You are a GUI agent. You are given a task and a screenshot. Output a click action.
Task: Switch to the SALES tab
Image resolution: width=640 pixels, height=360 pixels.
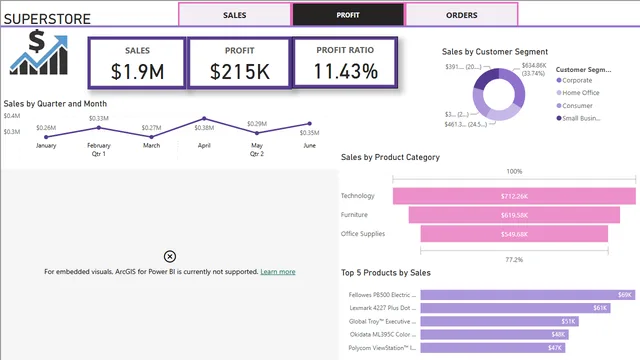pos(235,15)
